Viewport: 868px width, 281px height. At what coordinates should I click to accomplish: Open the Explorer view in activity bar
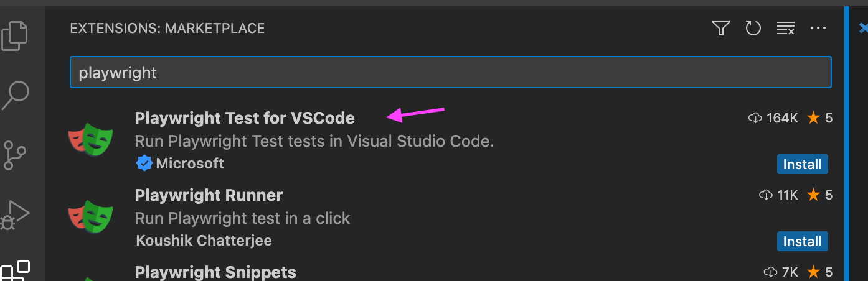tap(16, 35)
